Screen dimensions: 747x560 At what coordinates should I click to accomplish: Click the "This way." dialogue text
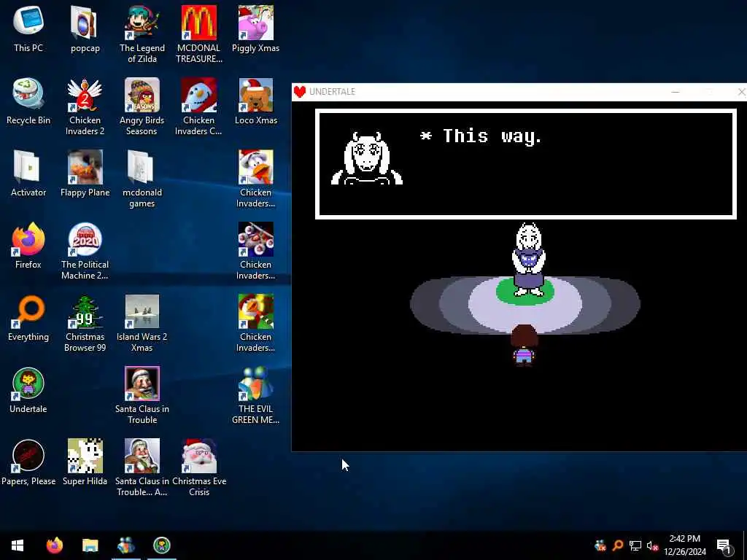coord(492,136)
